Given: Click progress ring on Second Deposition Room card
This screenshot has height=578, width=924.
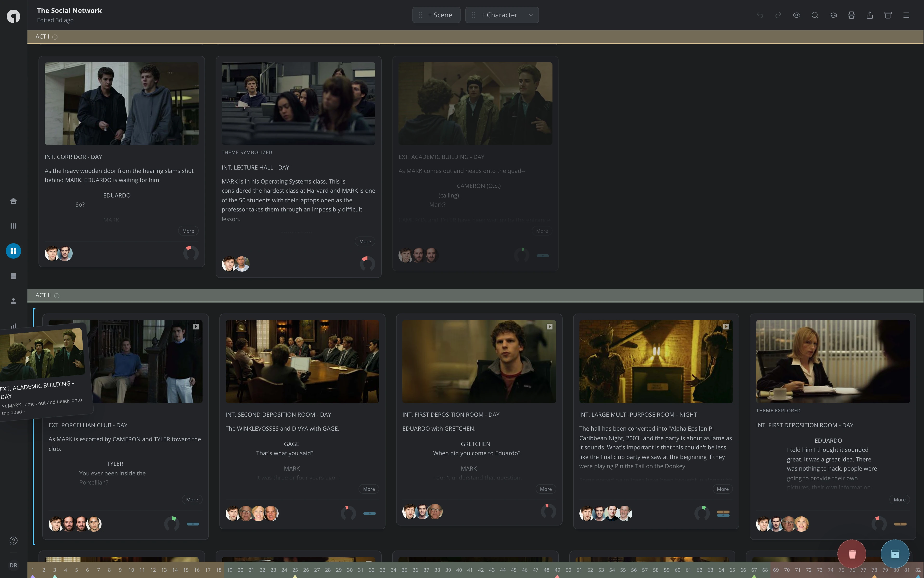Looking at the screenshot, I should point(348,513).
